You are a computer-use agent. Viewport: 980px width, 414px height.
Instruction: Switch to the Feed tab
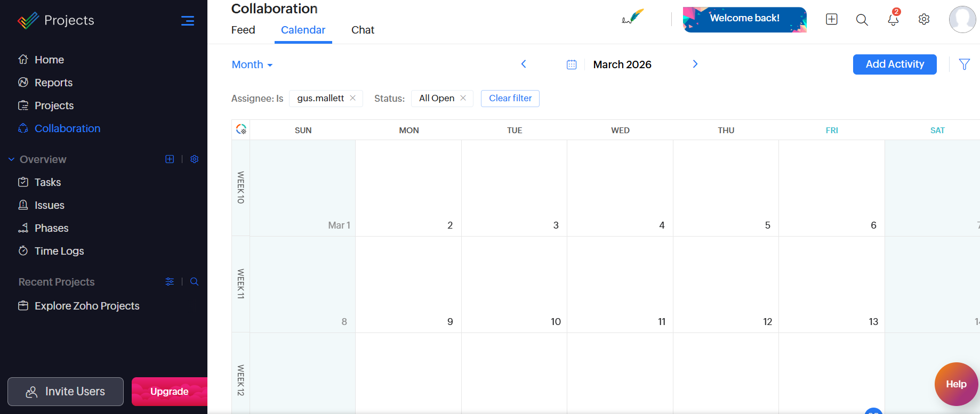[243, 30]
